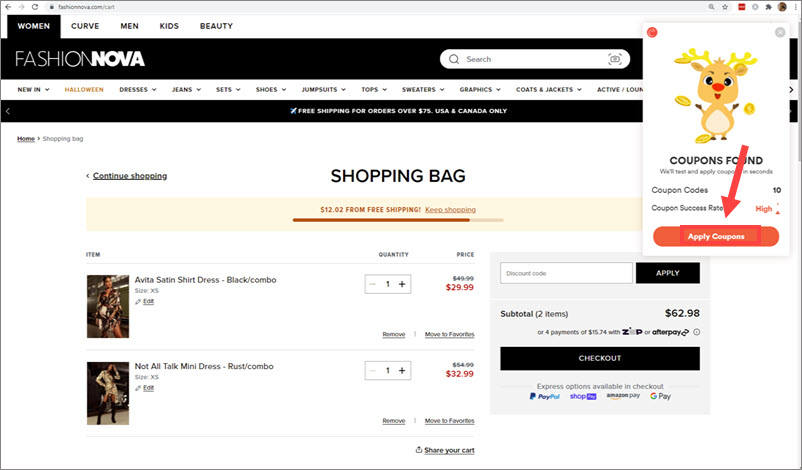
Task: Click the Share your cart link
Action: [445, 450]
